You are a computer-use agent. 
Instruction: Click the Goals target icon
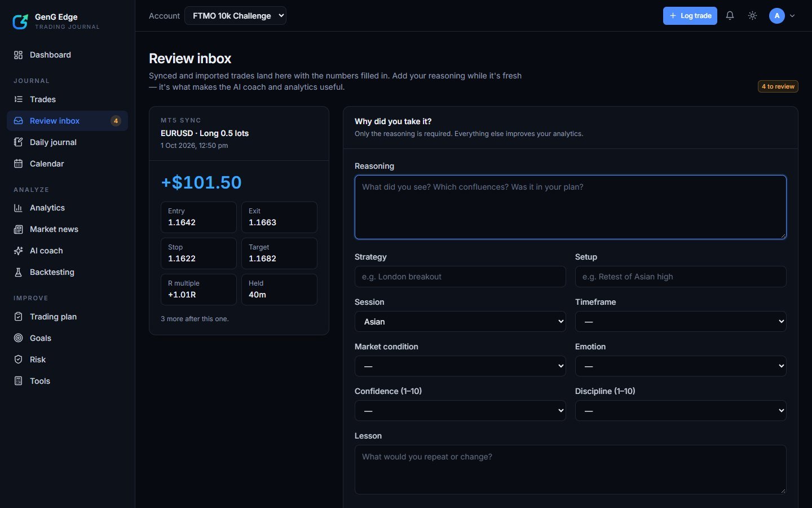pos(18,338)
